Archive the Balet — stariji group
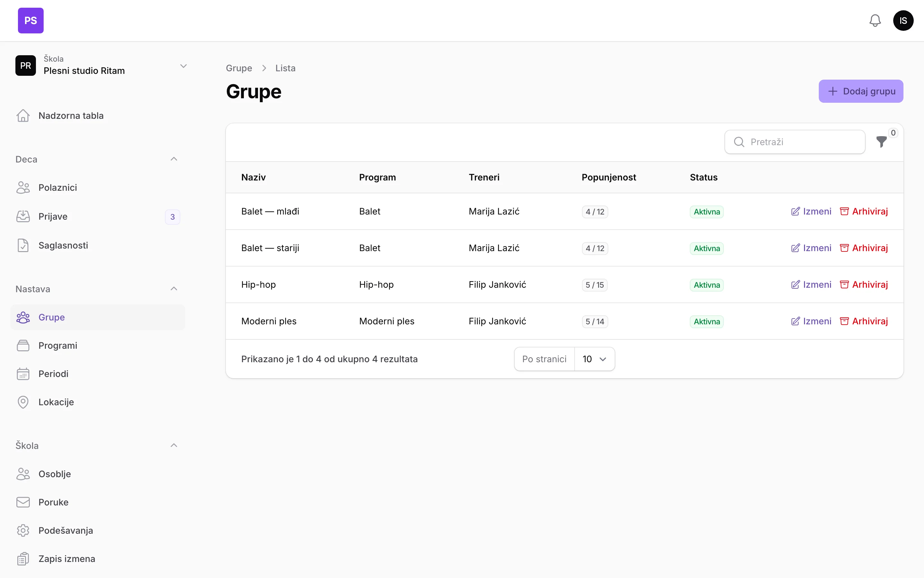Image resolution: width=924 pixels, height=578 pixels. (864, 248)
